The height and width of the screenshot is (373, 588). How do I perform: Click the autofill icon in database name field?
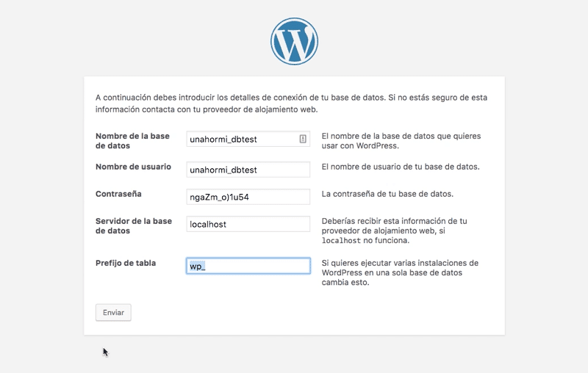tap(303, 139)
